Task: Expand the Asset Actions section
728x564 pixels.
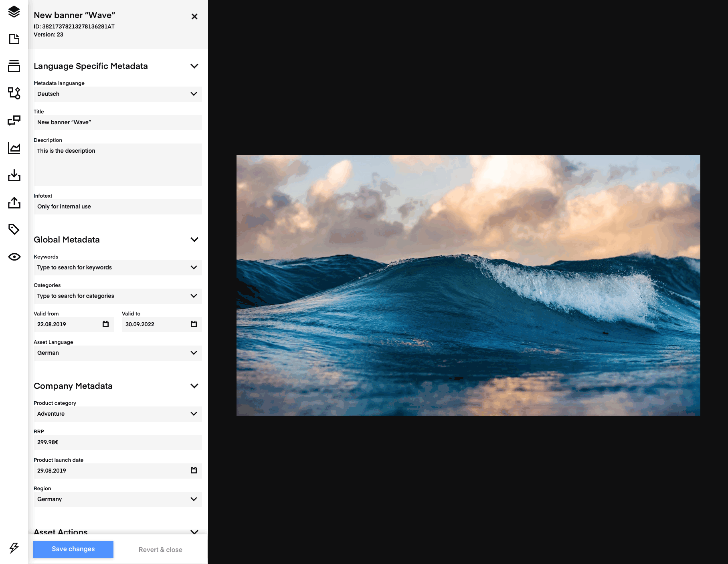Action: pos(194,532)
